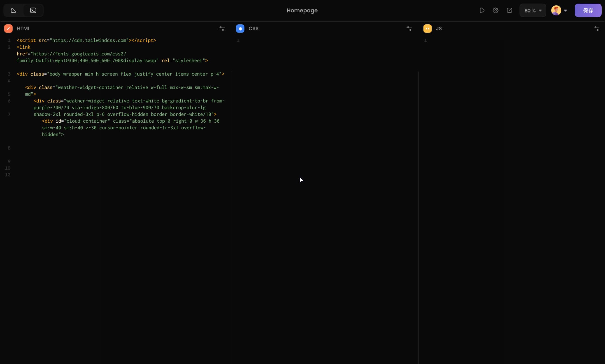Click the purple 保存 save button
605x364 pixels.
pos(588,10)
